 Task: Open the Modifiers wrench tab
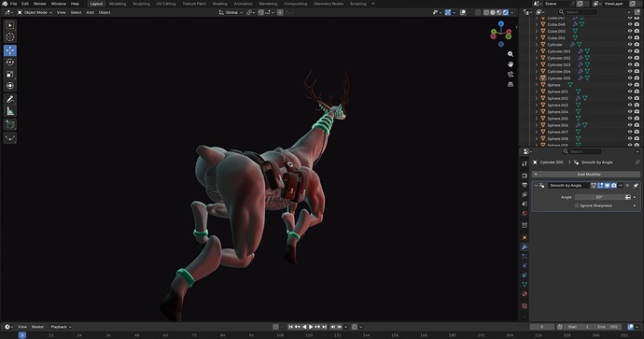(x=525, y=247)
